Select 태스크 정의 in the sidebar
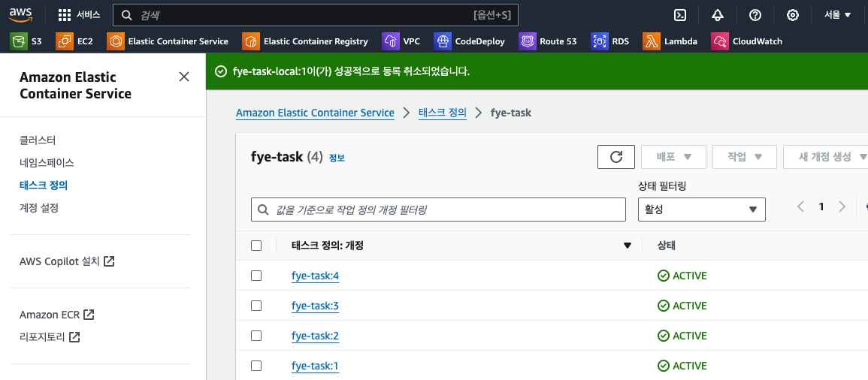 [x=44, y=185]
